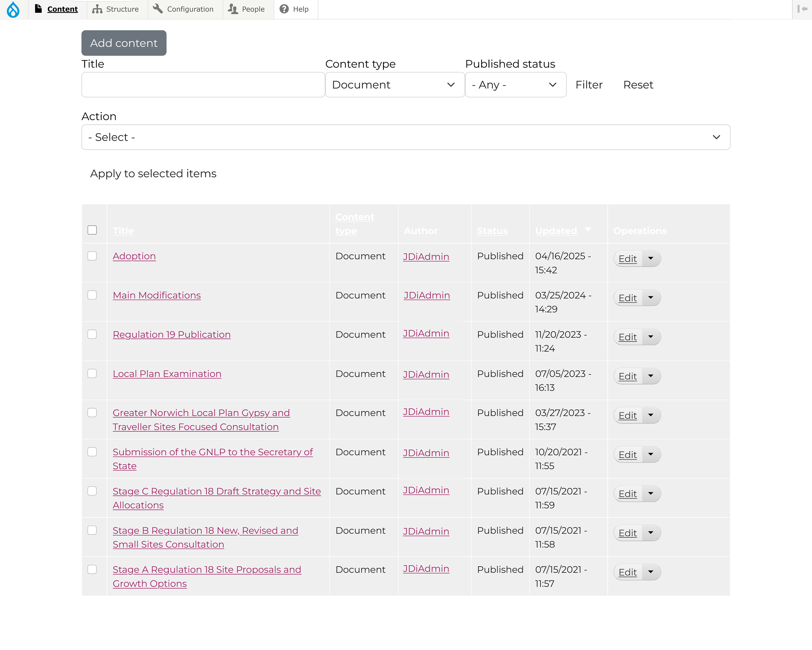Image resolution: width=812 pixels, height=650 pixels.
Task: Expand the Published status dropdown
Action: tap(515, 85)
